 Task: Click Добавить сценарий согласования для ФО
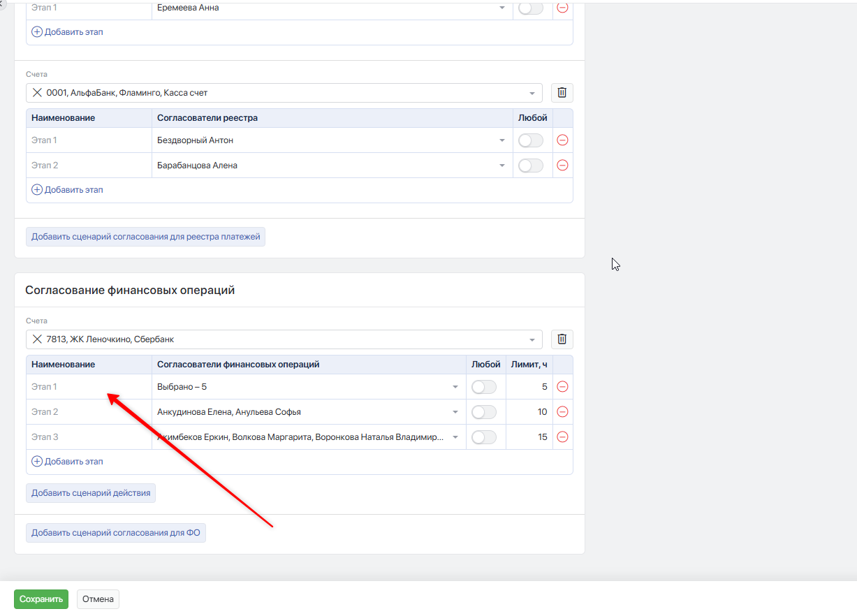[x=116, y=534]
